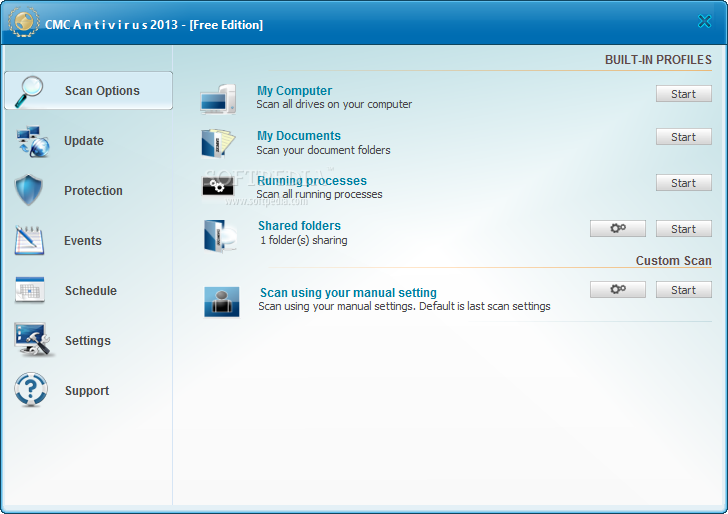Click the Shared folders profile title
Screen dimensions: 728x514
pos(299,226)
